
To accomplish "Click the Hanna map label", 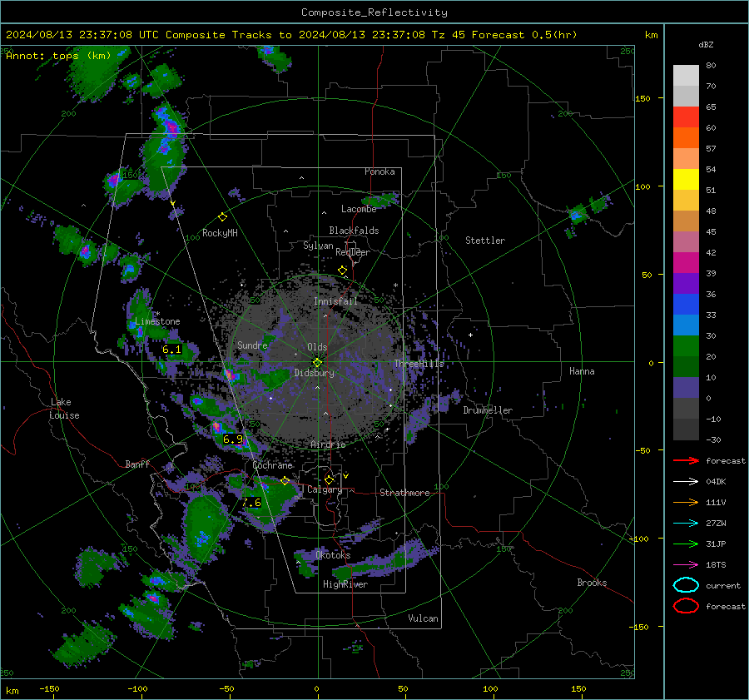I will point(582,371).
